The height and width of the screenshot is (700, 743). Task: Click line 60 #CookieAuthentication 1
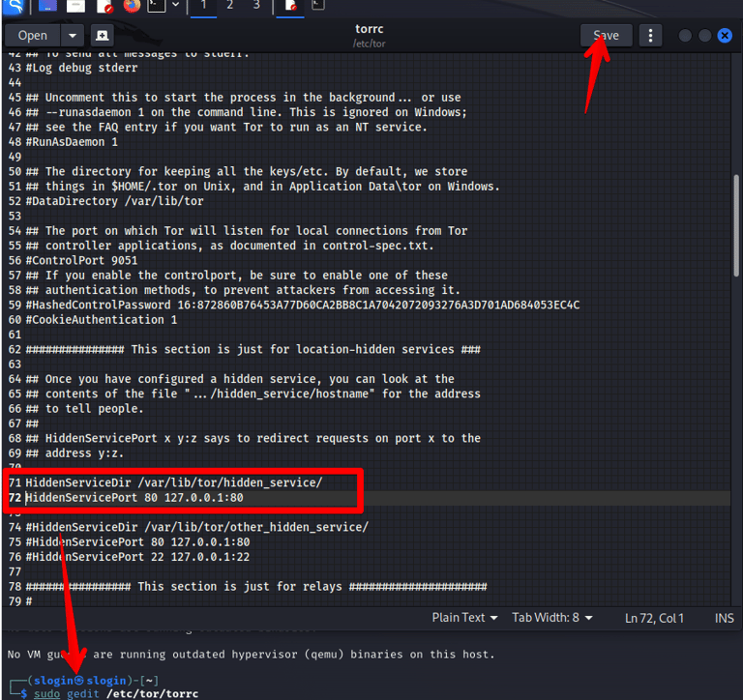(x=102, y=320)
